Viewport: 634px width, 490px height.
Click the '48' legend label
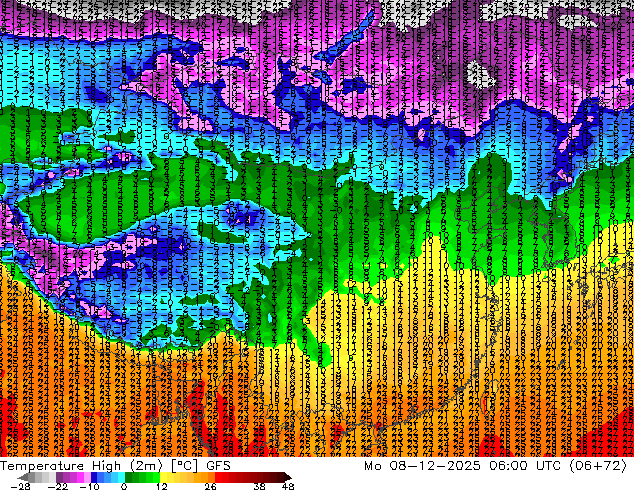(x=288, y=486)
